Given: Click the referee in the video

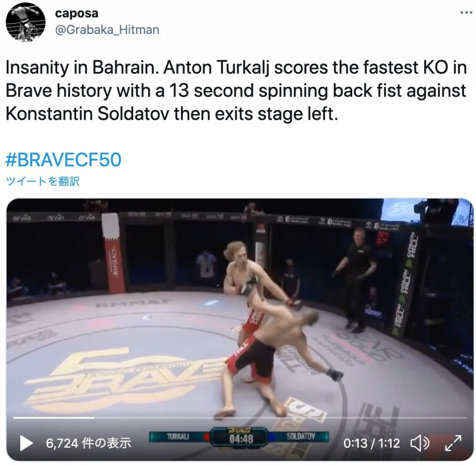Looking at the screenshot, I should coord(356,279).
